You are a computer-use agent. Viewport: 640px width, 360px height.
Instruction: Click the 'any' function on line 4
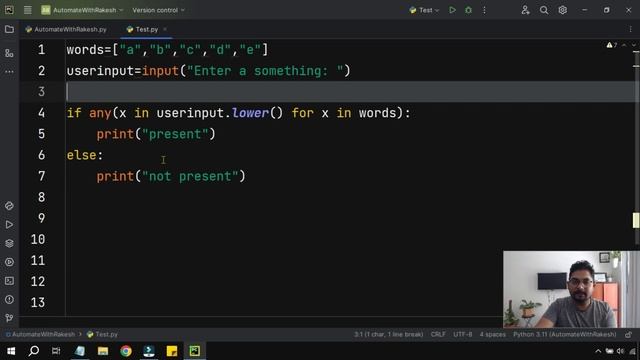point(100,113)
